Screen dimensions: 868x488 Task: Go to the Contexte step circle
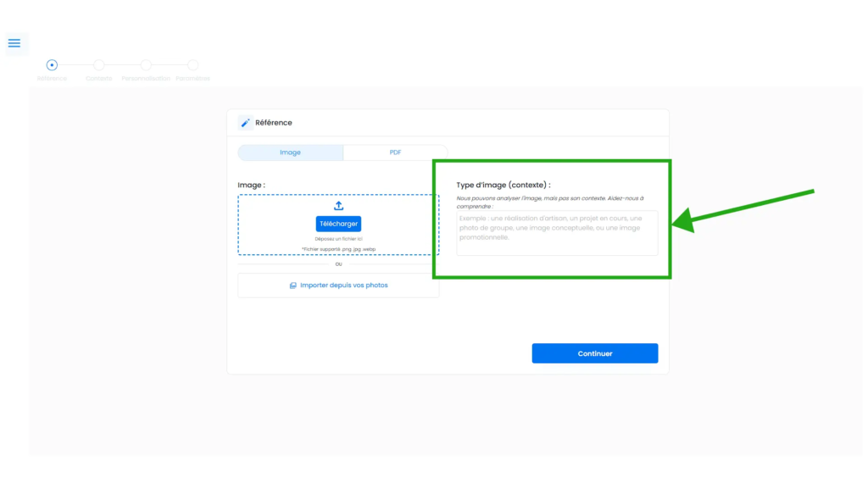[99, 65]
